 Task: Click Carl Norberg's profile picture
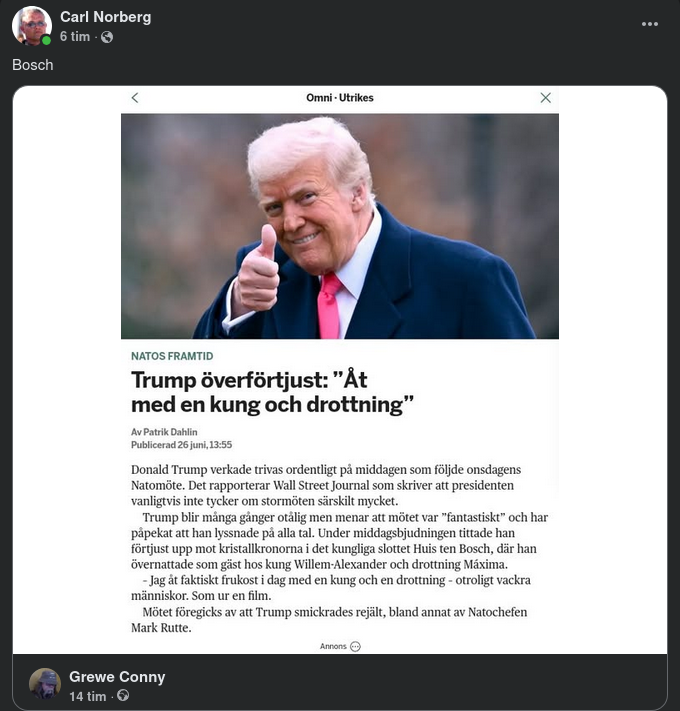pos(31,26)
